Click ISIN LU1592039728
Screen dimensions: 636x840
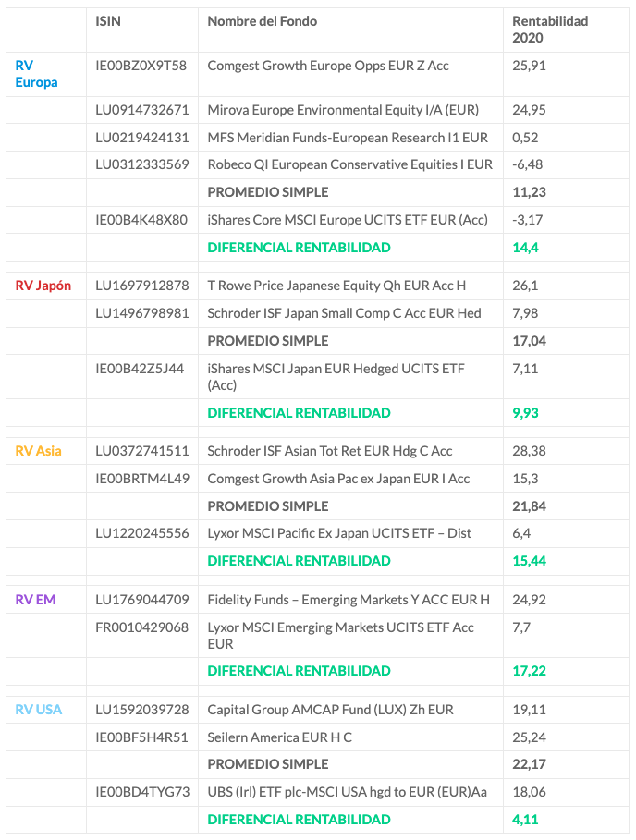[142, 710]
